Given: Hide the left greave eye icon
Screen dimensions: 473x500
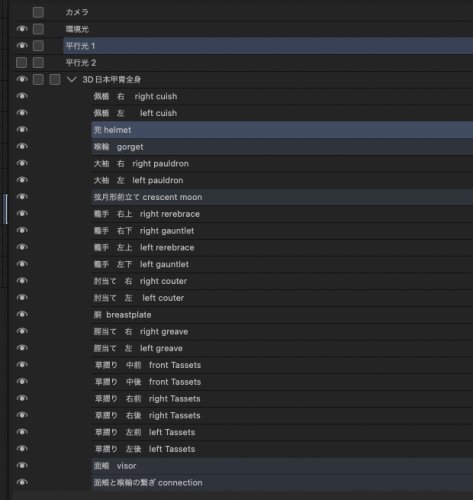Looking at the screenshot, I should [x=22, y=348].
